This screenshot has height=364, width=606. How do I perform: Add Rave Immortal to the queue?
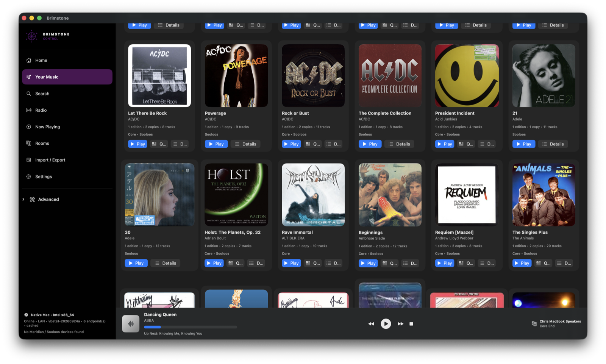(x=313, y=263)
